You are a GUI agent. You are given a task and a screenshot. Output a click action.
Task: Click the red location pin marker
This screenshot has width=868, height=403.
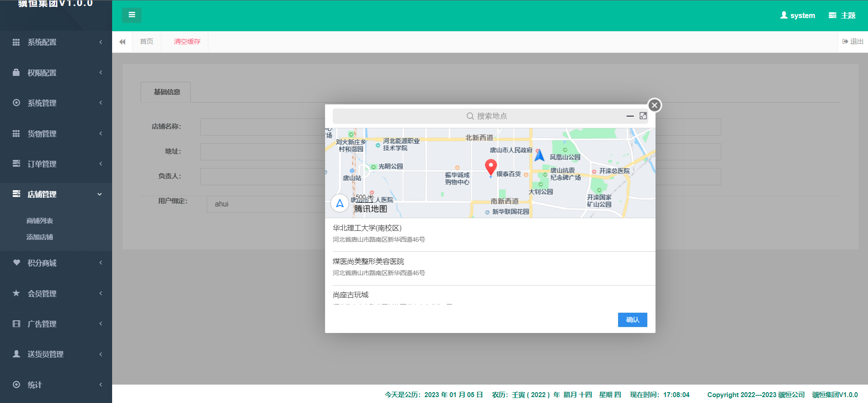tap(491, 168)
